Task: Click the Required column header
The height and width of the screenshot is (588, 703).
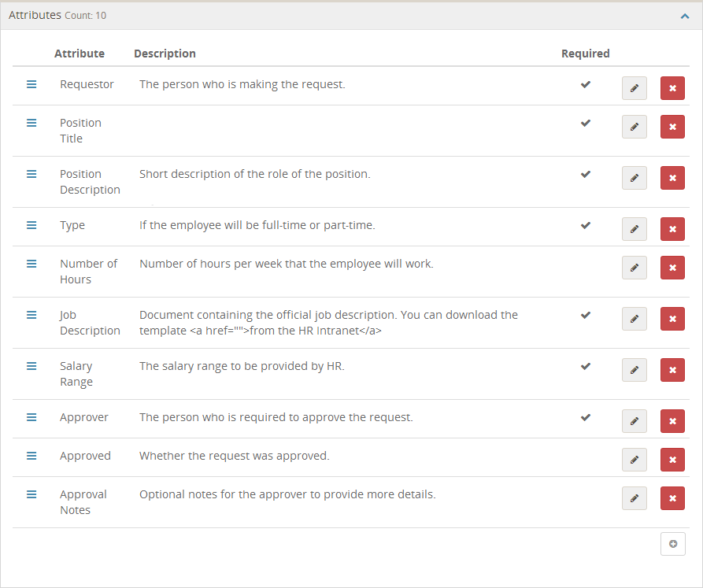Action: 585,54
